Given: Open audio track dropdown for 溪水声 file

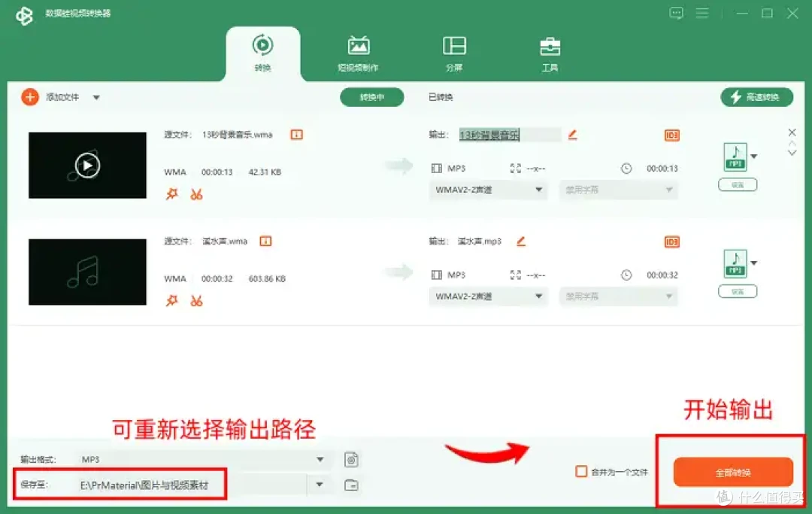Looking at the screenshot, I should [x=489, y=297].
